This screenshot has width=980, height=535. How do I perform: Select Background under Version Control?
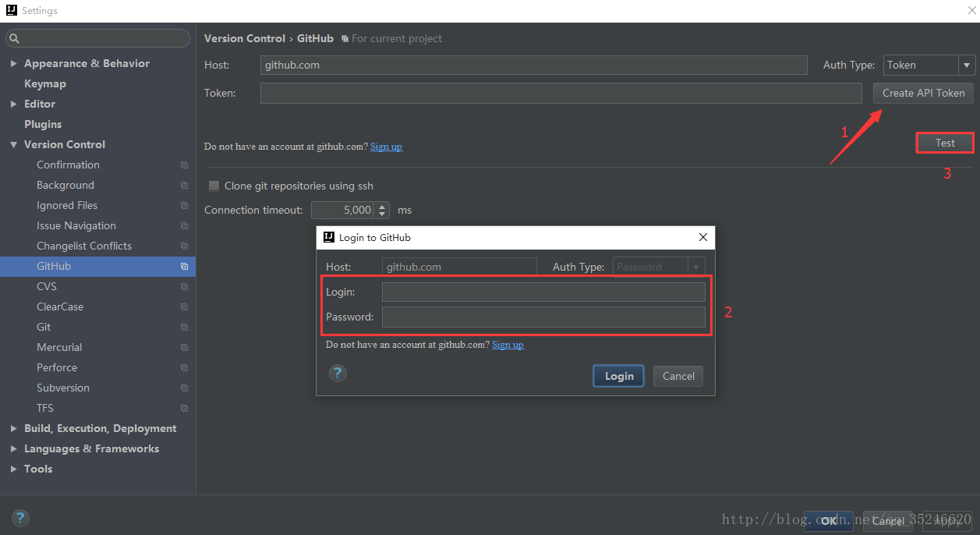point(65,186)
